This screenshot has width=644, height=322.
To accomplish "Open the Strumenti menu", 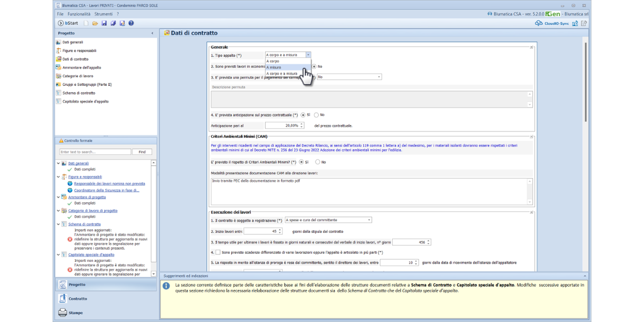I will (x=103, y=13).
